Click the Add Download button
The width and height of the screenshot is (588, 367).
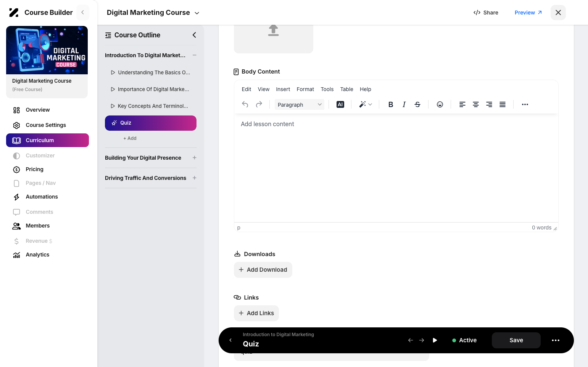tap(263, 270)
